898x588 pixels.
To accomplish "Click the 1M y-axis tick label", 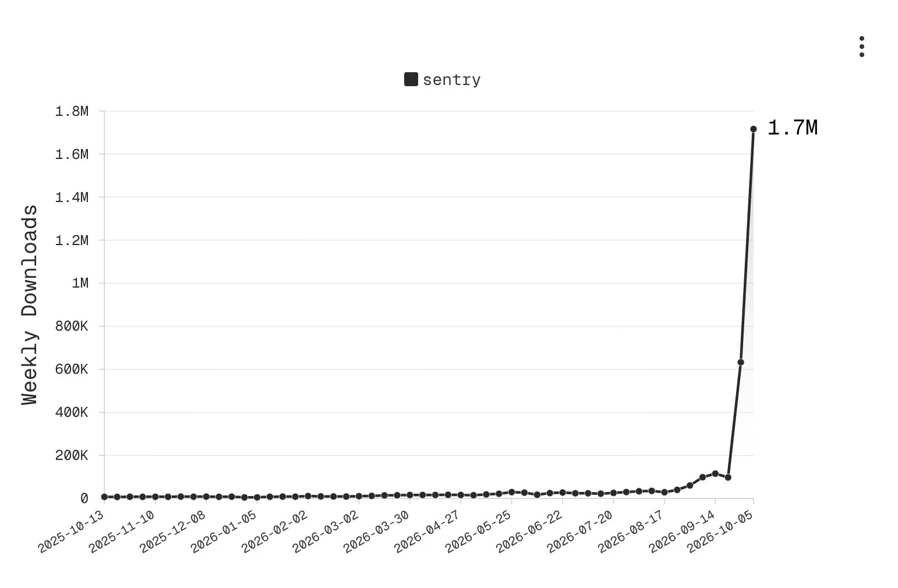I will pos(80,283).
